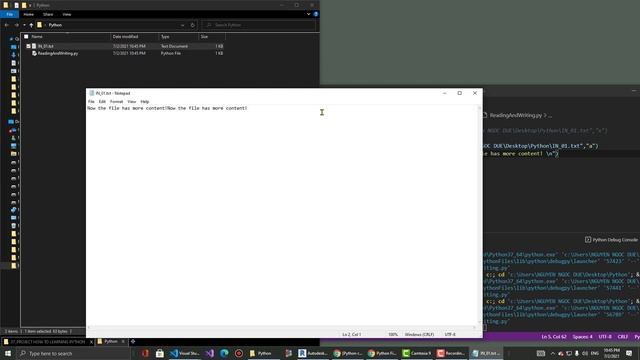The height and width of the screenshot is (360, 640).
Task: Refresh the Python folder view
Action: 193,25
